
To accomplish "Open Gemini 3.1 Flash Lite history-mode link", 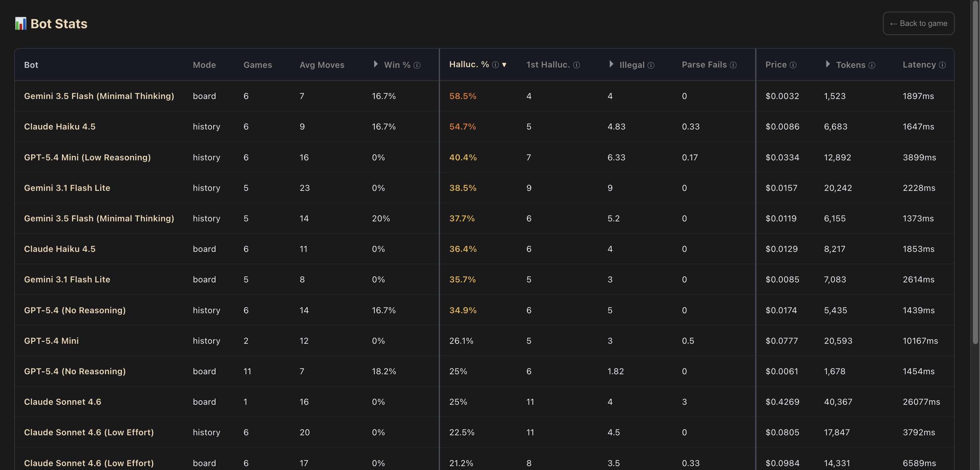I will pos(67,188).
